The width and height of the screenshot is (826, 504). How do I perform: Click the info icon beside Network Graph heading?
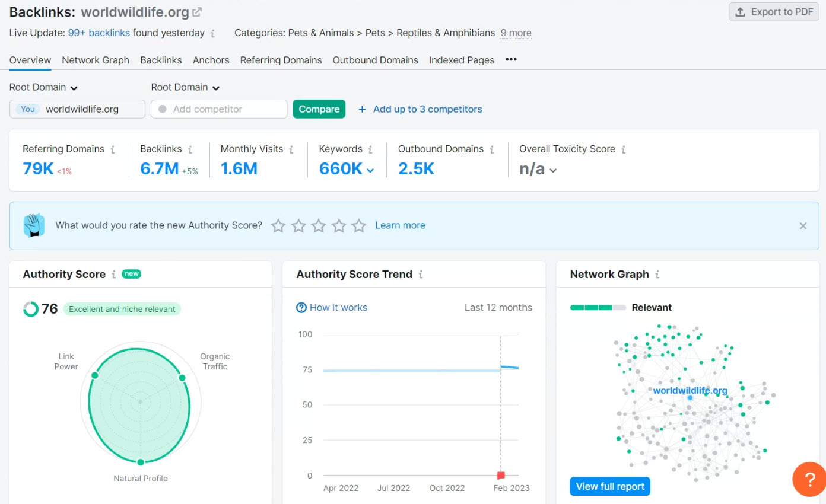(657, 275)
